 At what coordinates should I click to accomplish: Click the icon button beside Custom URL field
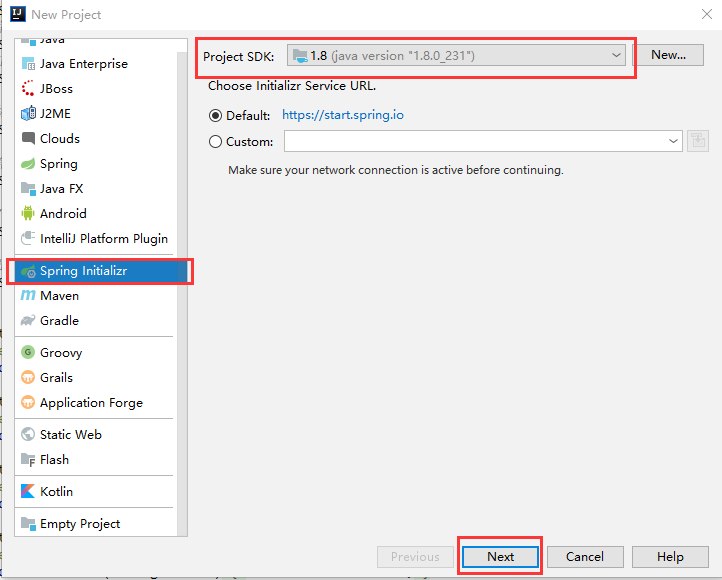coord(698,141)
